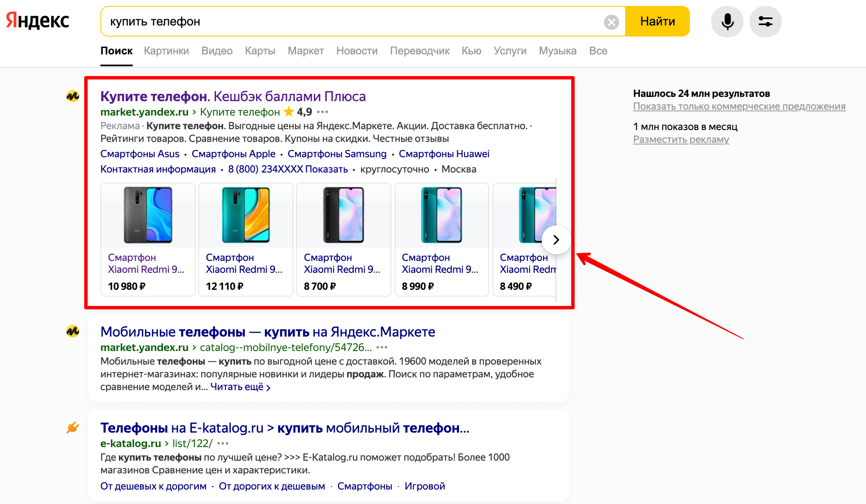
Task: Expand the snippet with Читать ещё
Action: [240, 387]
